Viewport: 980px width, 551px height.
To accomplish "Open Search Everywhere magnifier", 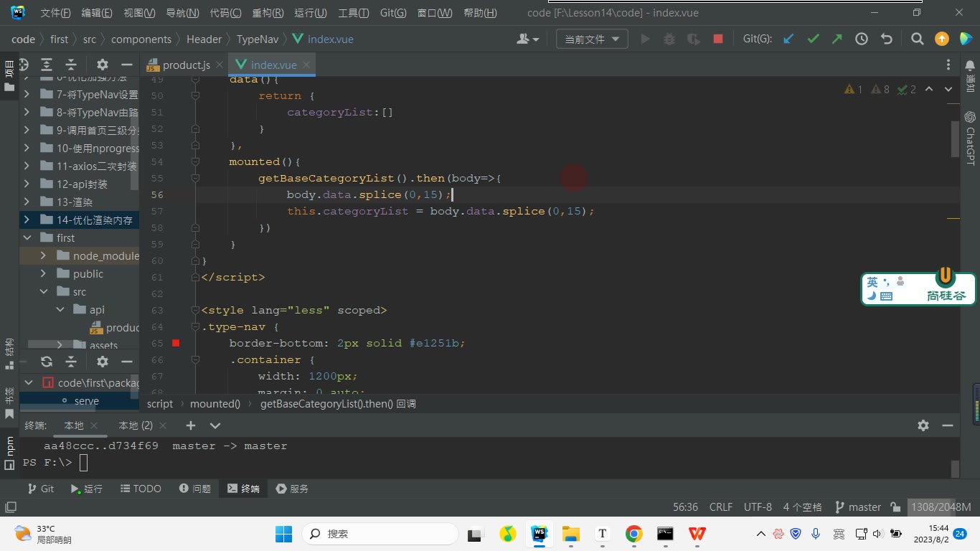I will (917, 39).
